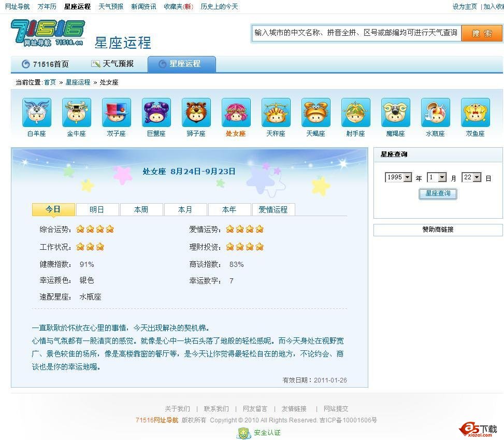Viewport: 504px width, 440px height.
Task: Click the 幸运颜色 value 银色
Action: tap(87, 280)
